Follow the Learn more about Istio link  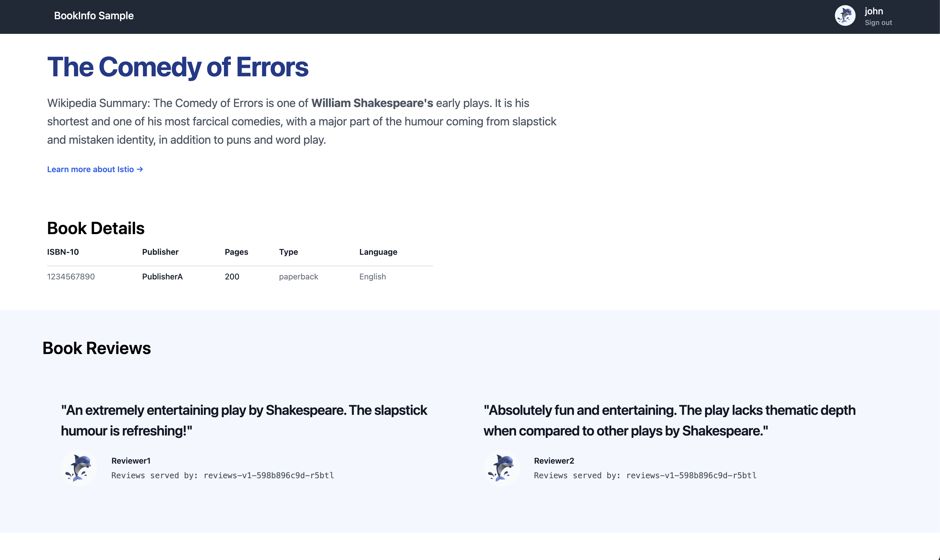pyautogui.click(x=95, y=170)
